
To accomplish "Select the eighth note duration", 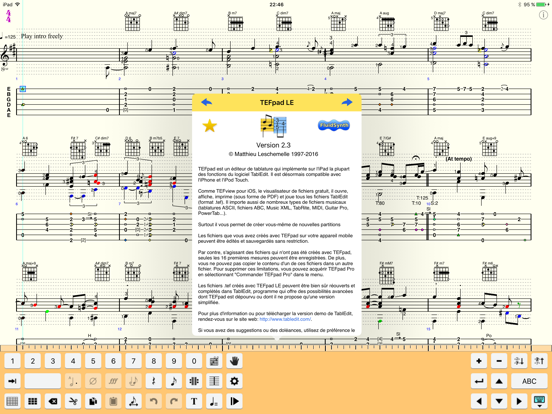I will [x=174, y=381].
